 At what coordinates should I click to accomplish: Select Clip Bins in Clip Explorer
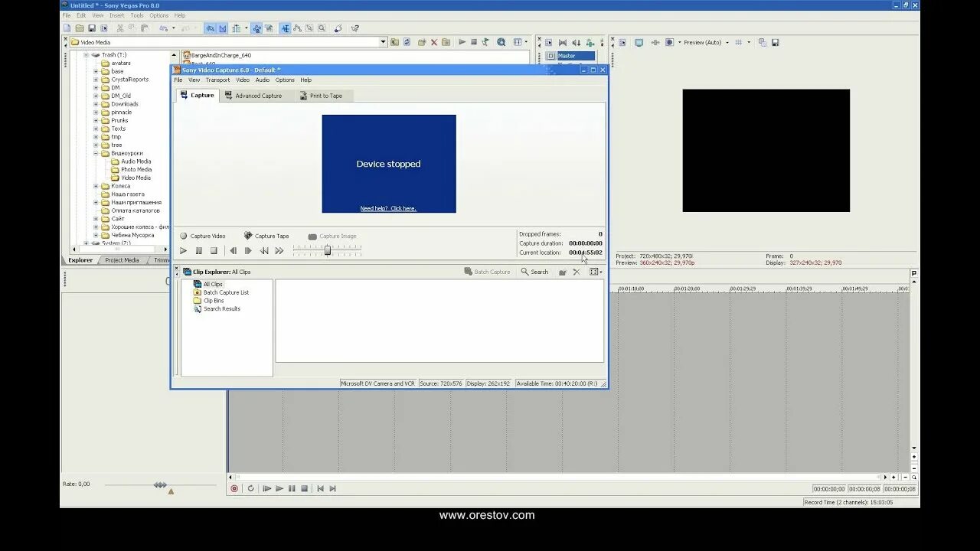tap(209, 301)
